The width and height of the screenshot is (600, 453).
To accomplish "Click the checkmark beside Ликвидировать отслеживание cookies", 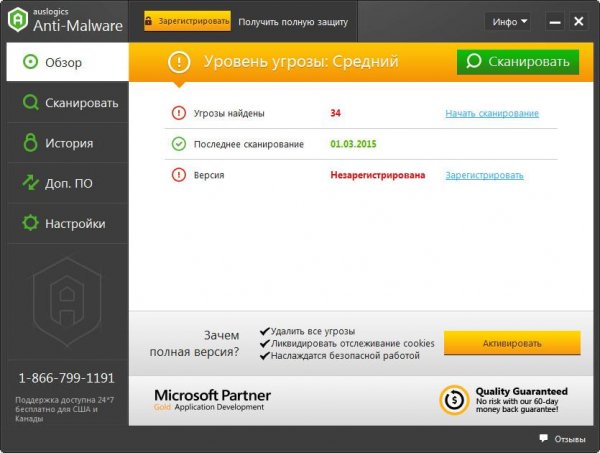I will click(x=265, y=344).
